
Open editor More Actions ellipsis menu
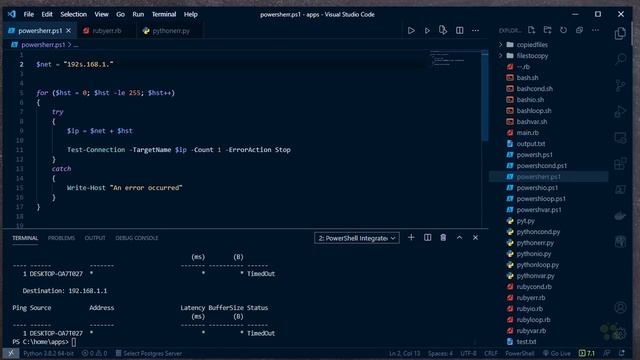476,30
